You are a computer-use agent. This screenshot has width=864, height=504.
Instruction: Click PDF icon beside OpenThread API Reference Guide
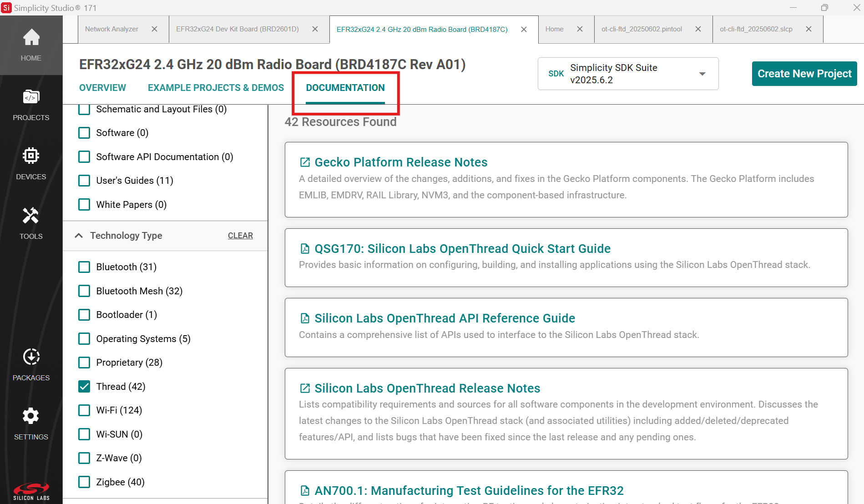click(305, 318)
